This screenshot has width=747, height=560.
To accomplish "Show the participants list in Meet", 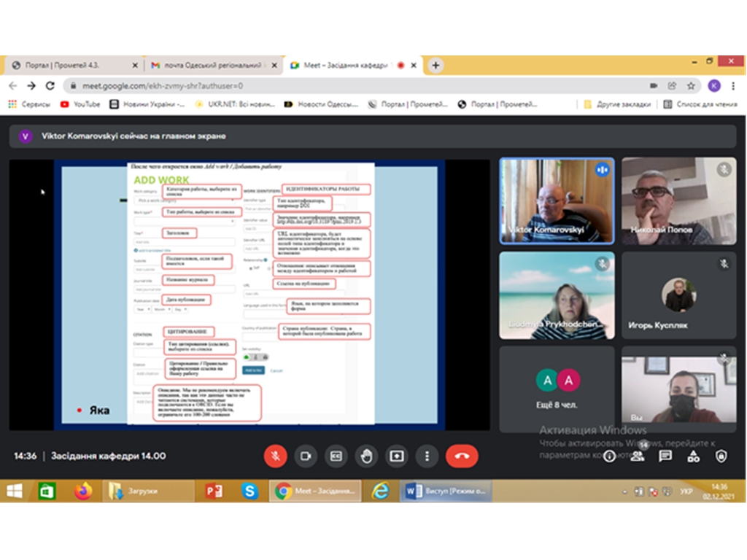I will (x=638, y=456).
